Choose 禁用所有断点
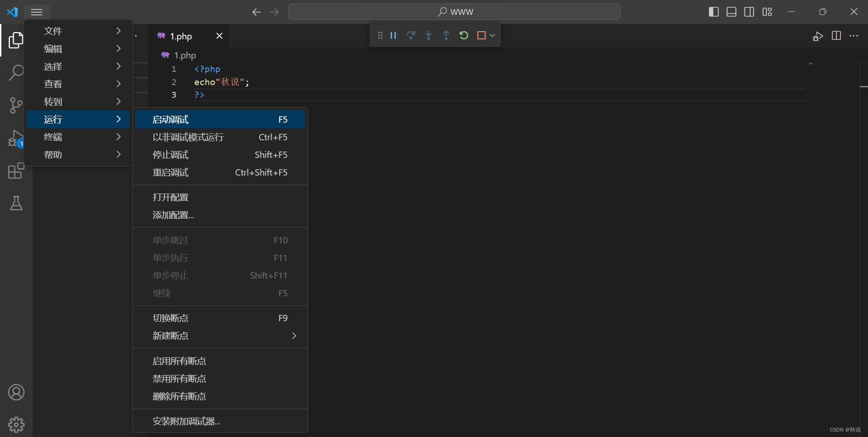868x437 pixels. click(220, 379)
